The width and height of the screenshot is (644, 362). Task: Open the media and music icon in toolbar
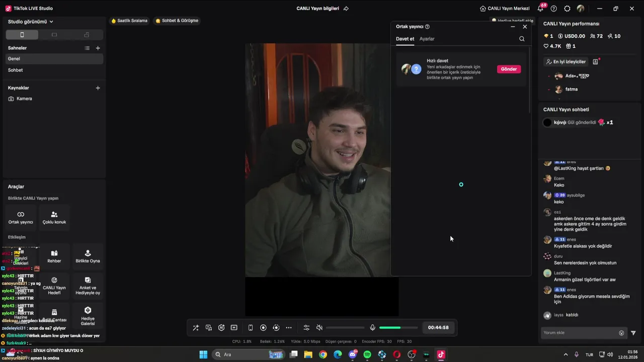tap(209, 328)
